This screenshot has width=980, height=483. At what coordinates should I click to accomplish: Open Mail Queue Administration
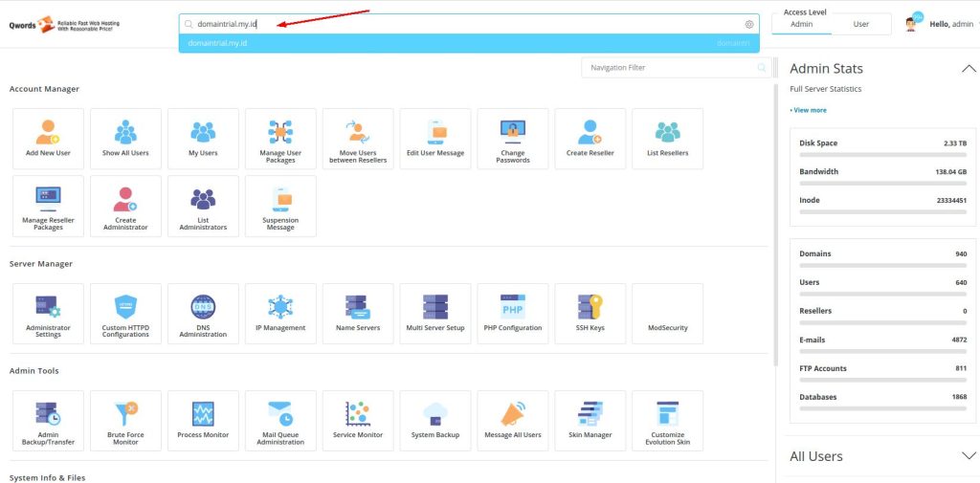[280, 421]
